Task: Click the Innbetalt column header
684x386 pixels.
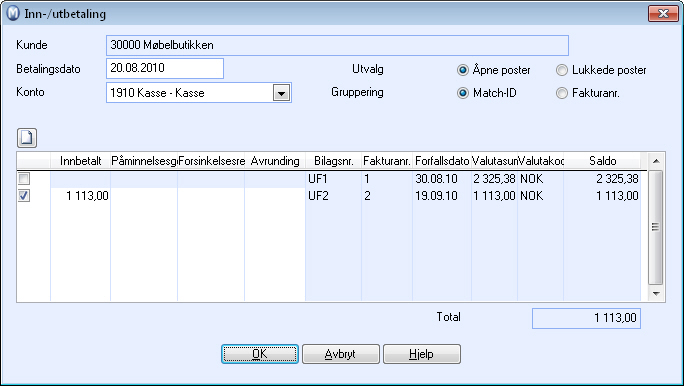Action: 81,161
